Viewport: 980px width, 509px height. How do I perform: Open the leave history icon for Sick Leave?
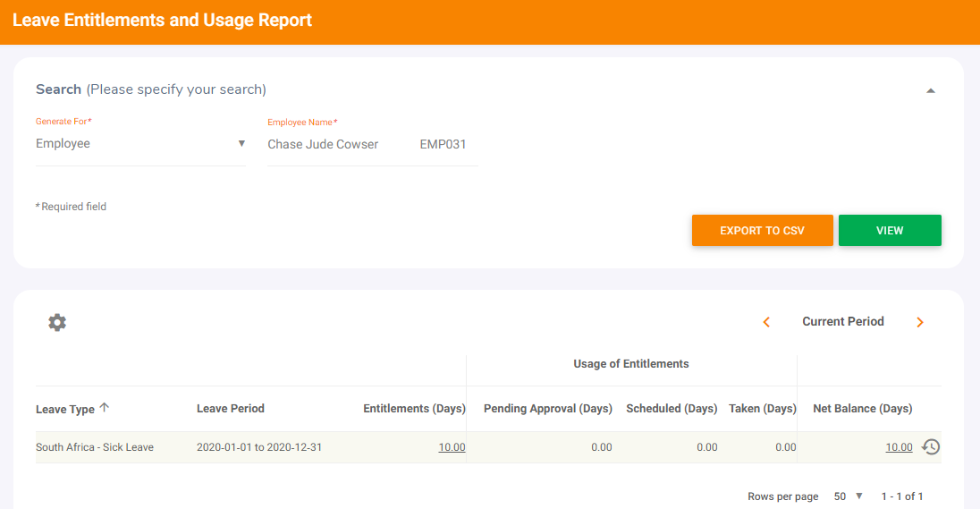pyautogui.click(x=931, y=447)
